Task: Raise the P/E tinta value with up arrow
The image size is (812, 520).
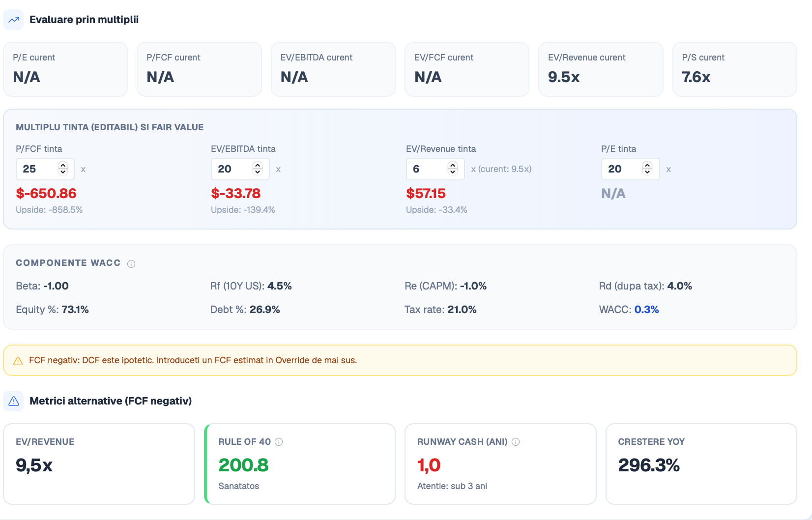Action: [x=647, y=166]
